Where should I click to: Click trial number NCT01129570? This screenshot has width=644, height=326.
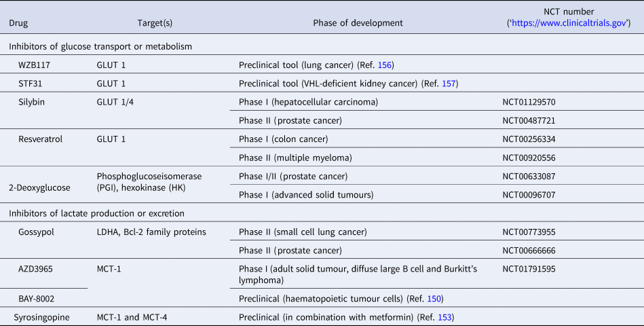[x=529, y=102]
